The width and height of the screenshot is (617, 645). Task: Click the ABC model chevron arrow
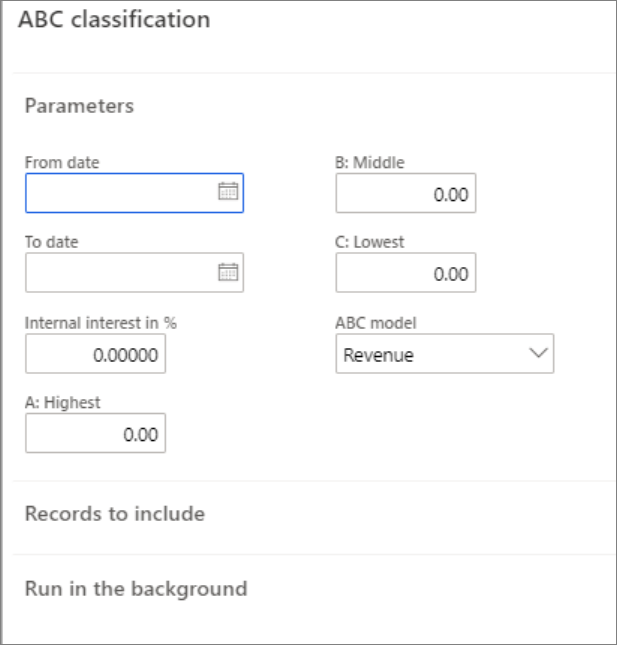538,353
